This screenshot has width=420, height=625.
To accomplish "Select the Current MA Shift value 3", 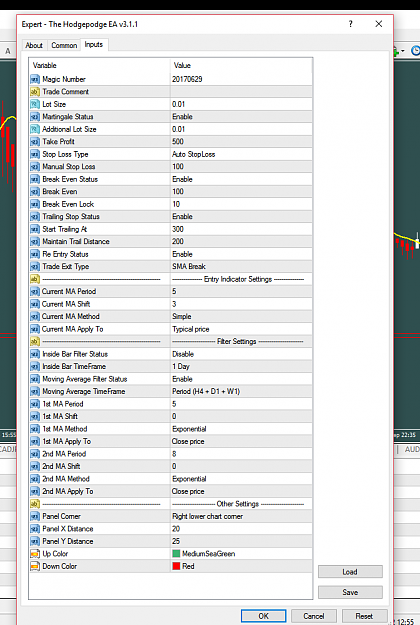I will tap(241, 304).
